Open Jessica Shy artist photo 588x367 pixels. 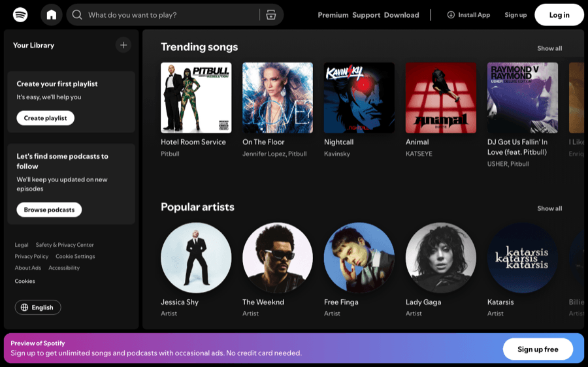click(x=196, y=258)
